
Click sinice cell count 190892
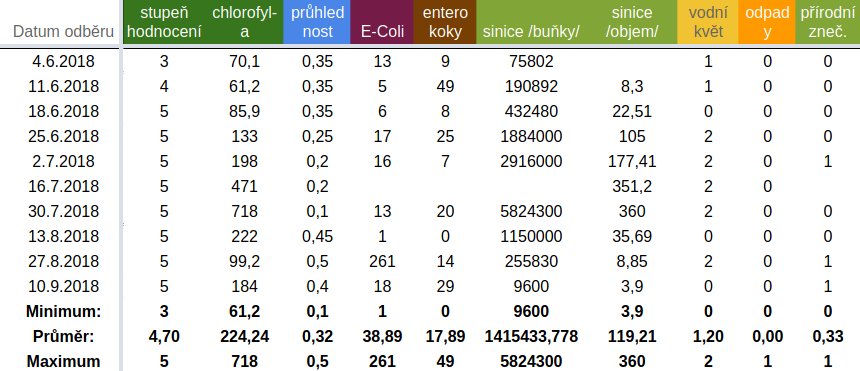point(531,87)
